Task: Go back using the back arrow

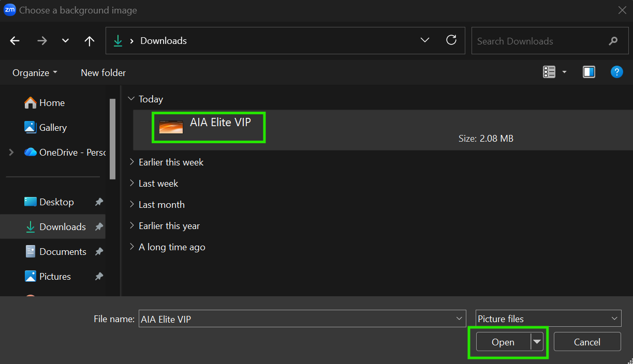Action: (x=15, y=41)
